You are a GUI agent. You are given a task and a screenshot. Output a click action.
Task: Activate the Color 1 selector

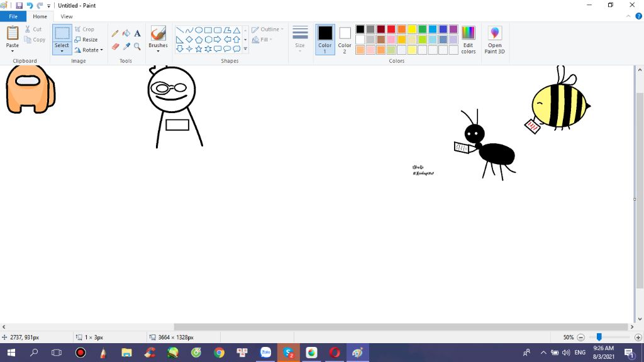325,40
